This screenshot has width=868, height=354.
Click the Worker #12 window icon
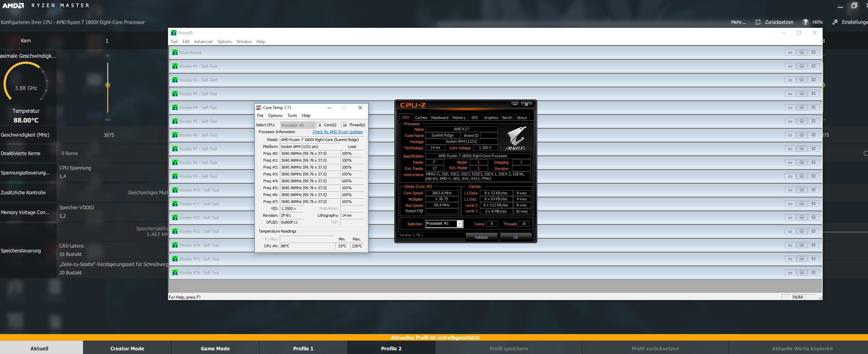point(175,217)
